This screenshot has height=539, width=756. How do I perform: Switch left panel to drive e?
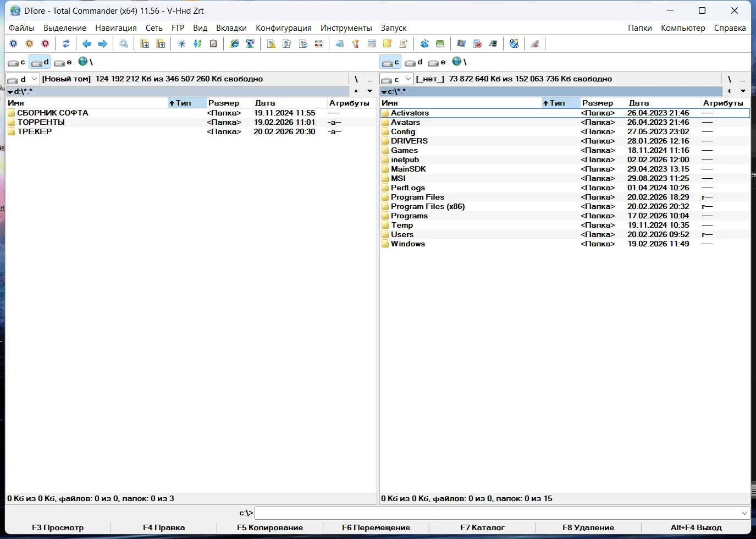(63, 62)
